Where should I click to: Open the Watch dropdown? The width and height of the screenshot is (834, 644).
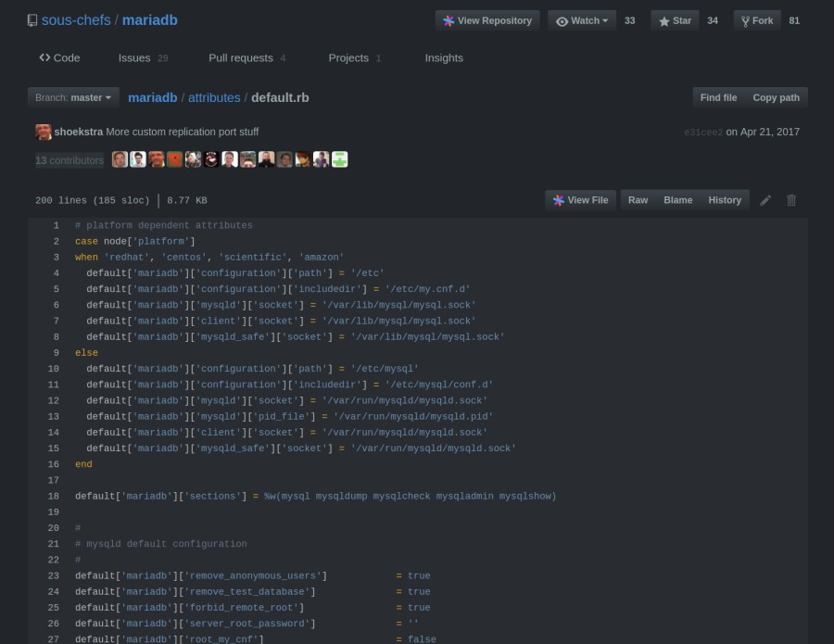582,20
